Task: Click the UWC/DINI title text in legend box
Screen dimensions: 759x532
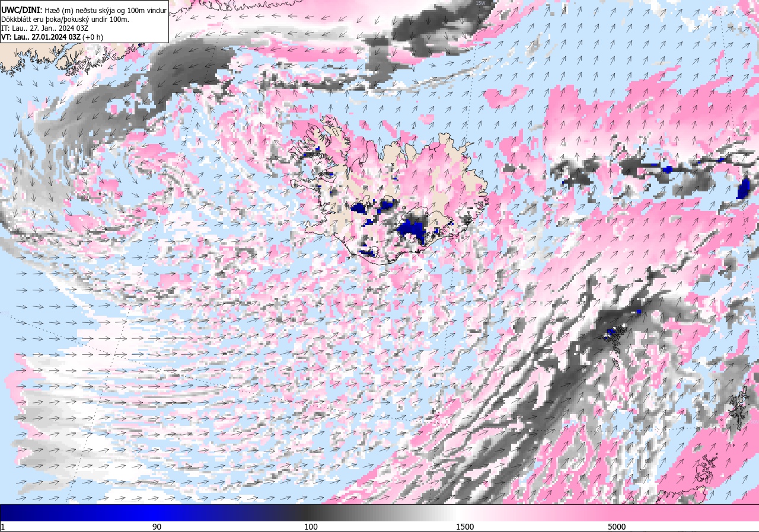Action: (x=21, y=10)
